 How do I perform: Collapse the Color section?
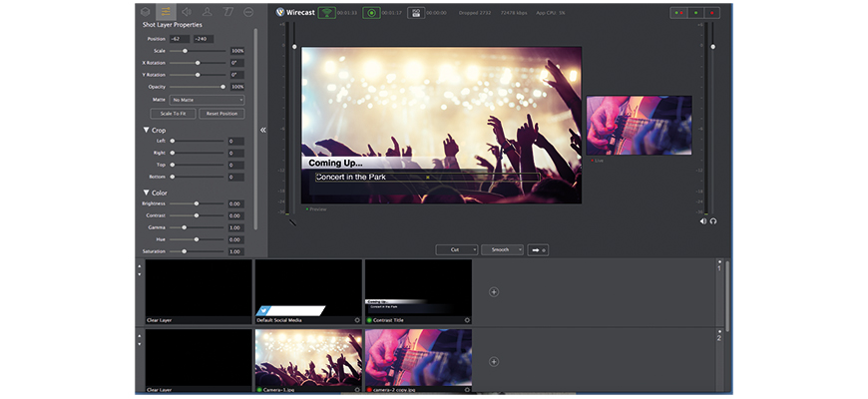pos(147,193)
